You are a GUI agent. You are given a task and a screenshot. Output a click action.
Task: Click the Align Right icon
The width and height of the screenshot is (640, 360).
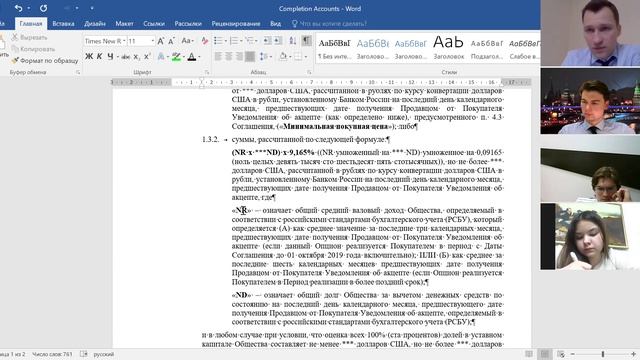239,57
